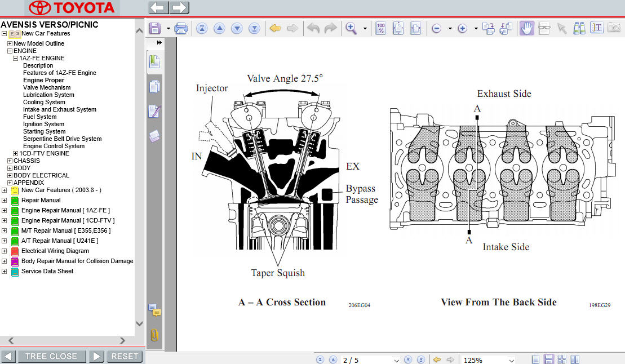Open the comments panel in the sidebar
This screenshot has width=625, height=364.
coord(154,310)
